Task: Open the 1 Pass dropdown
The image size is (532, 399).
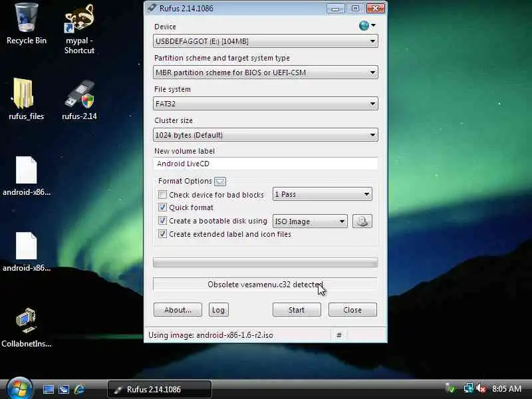Action: click(323, 194)
